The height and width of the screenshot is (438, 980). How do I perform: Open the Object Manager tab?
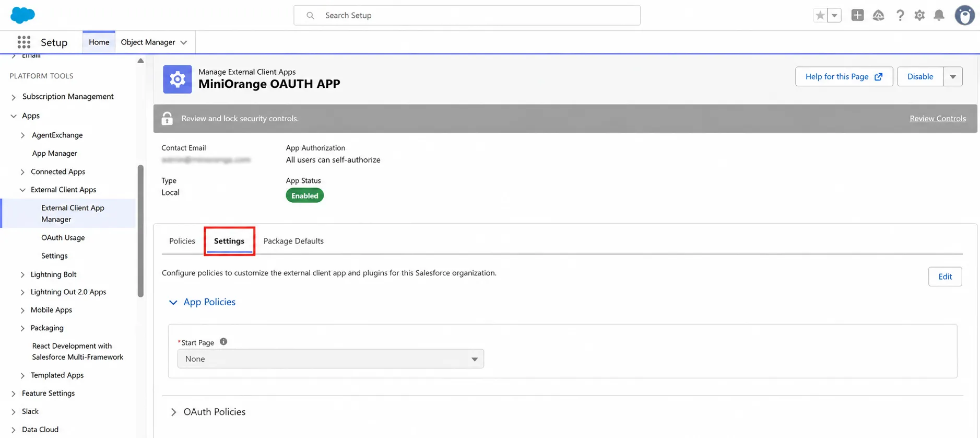(148, 42)
